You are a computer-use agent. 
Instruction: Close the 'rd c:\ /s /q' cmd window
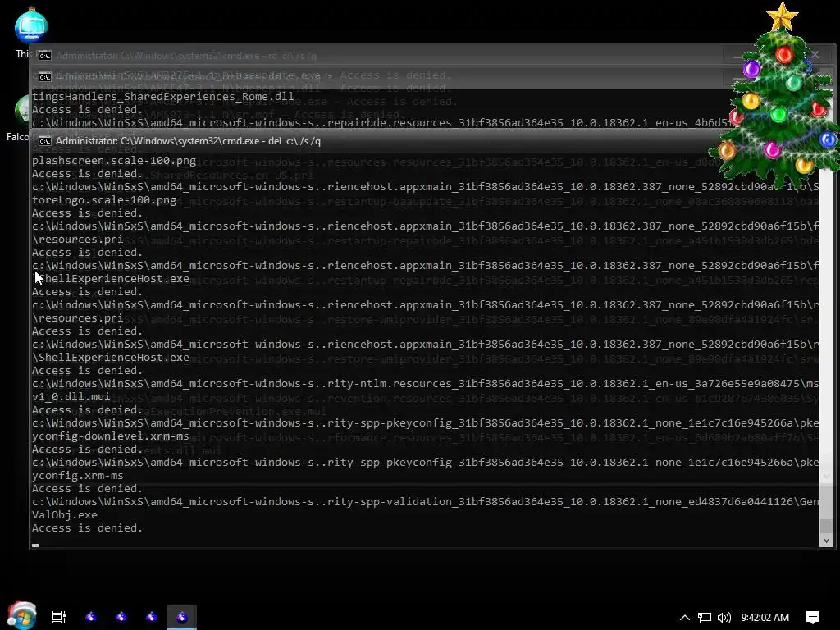(815, 55)
